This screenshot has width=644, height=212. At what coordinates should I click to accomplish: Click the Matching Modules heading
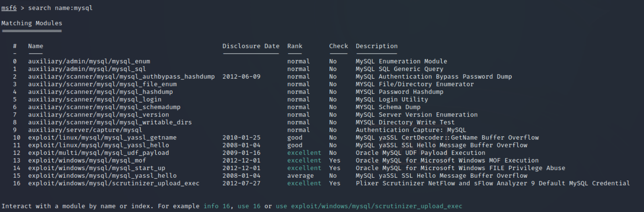pyautogui.click(x=32, y=23)
